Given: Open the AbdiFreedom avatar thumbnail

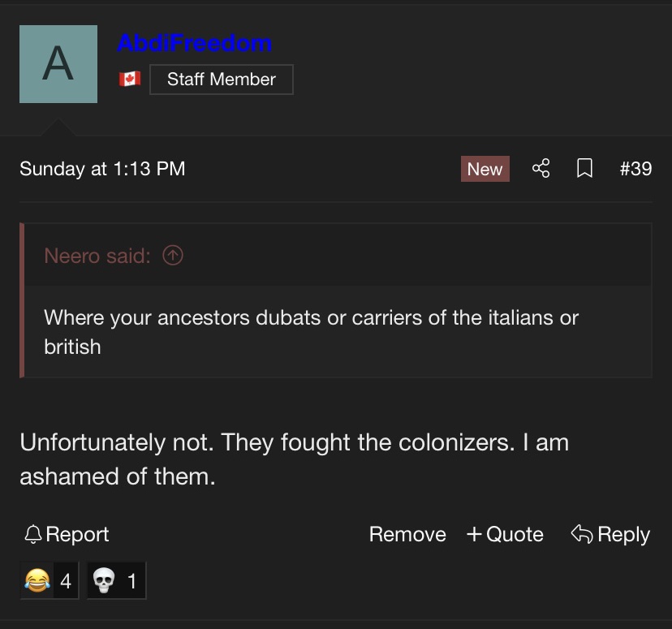Looking at the screenshot, I should (58, 64).
